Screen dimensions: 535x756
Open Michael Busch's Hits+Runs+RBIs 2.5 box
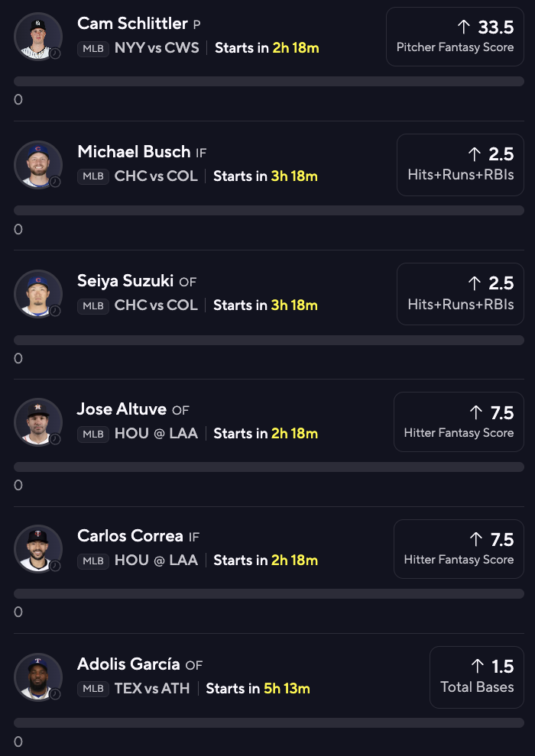(x=460, y=165)
